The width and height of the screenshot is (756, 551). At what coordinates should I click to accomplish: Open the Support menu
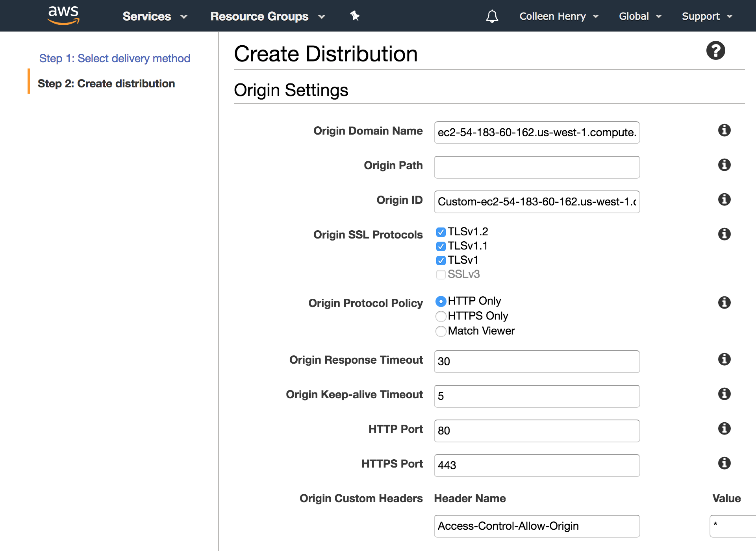click(707, 16)
